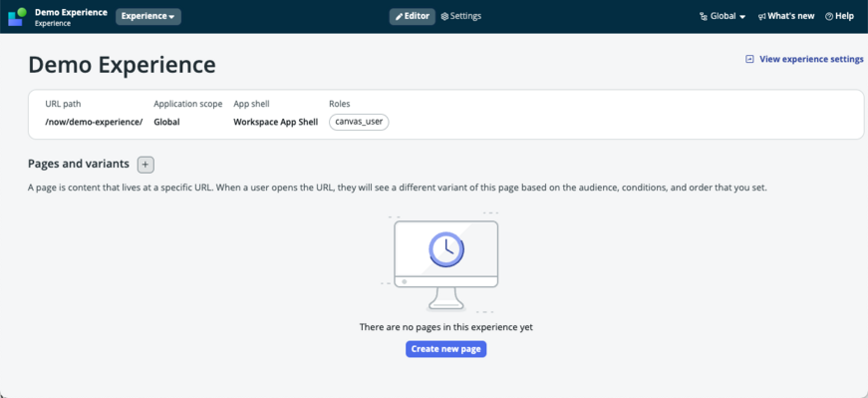Open the Experience dropdown menu
The width and height of the screenshot is (868, 398).
coord(147,17)
